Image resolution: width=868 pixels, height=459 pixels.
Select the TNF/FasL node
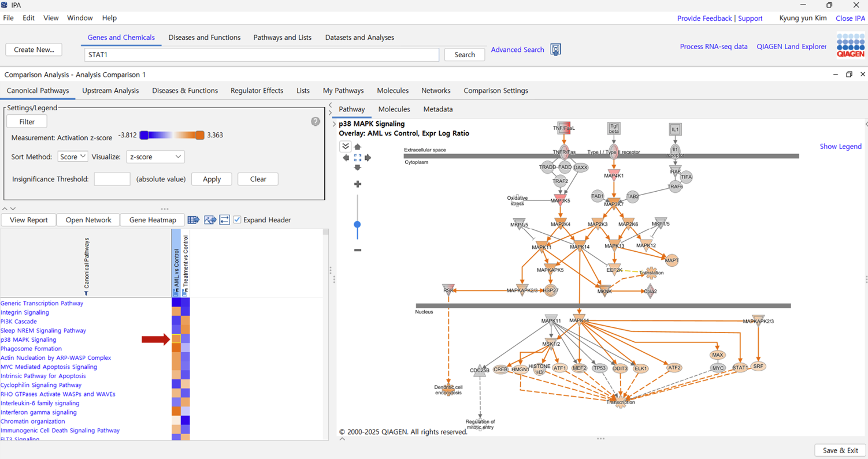point(564,128)
